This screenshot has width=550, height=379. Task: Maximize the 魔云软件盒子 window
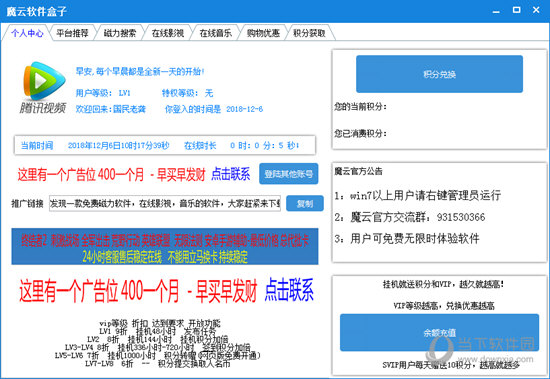click(516, 10)
